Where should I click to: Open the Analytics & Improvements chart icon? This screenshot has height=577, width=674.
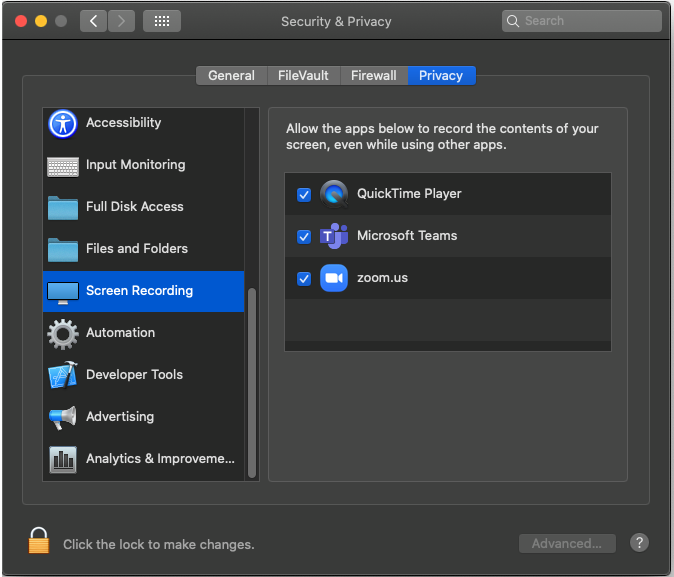coord(63,459)
